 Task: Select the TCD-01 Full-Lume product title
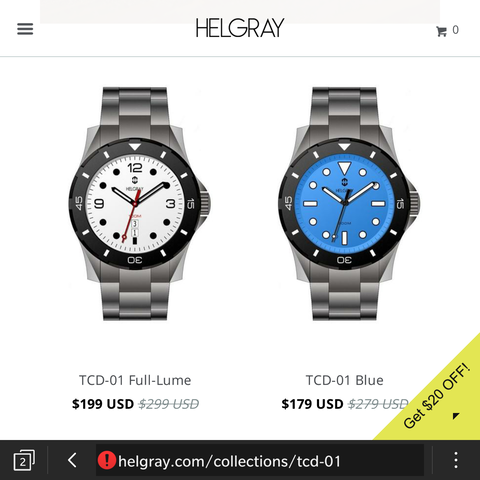point(135,380)
